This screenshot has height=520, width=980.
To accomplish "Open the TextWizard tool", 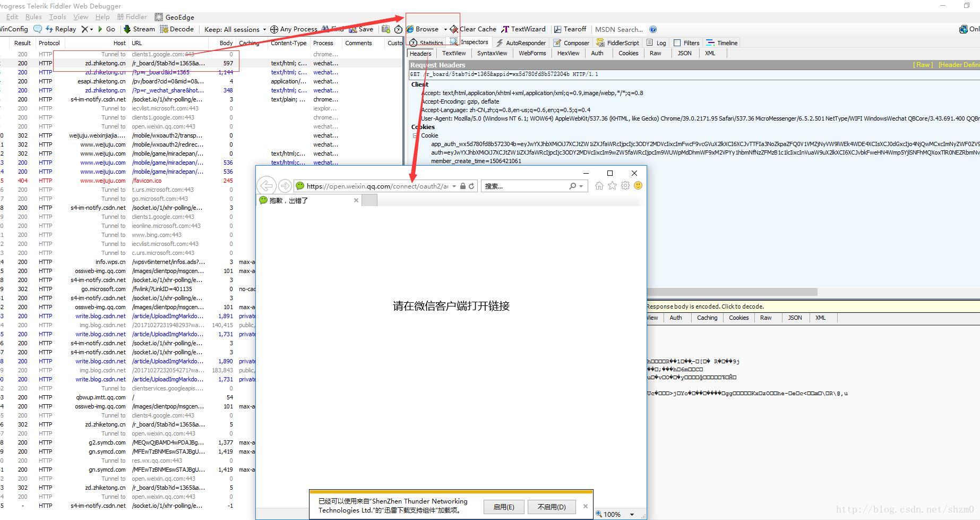I will [x=523, y=29].
